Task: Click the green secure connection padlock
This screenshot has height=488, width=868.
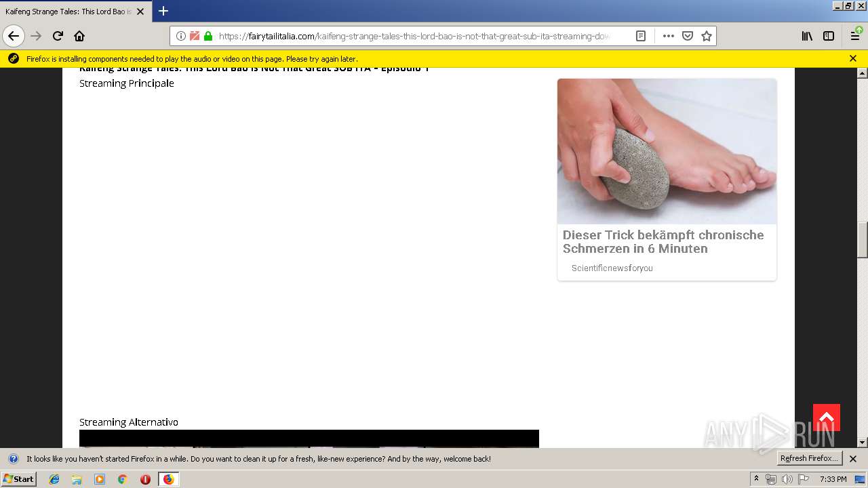Action: pyautogui.click(x=208, y=36)
